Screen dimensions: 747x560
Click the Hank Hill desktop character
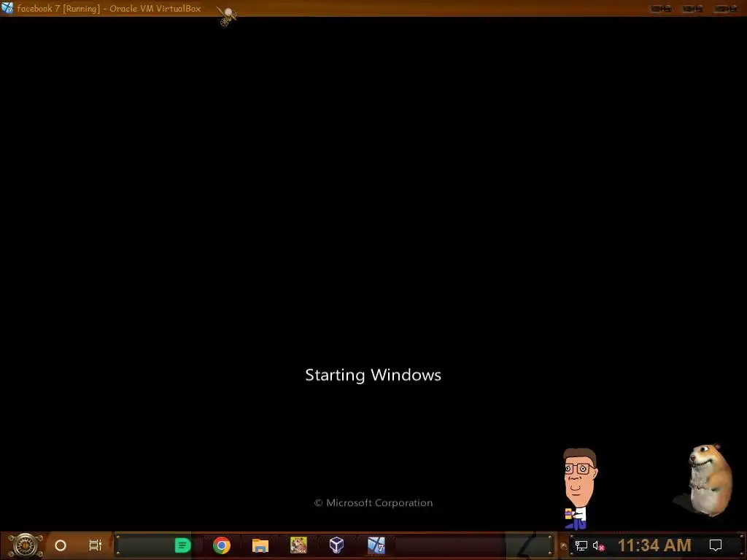[x=578, y=489]
